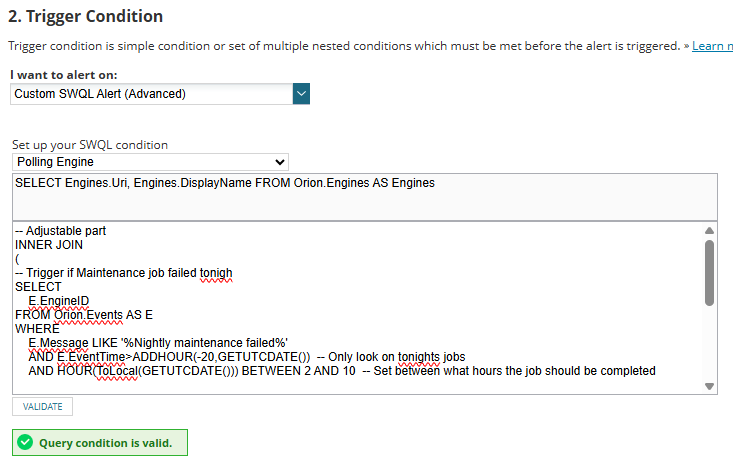Screen dimensions: 733x459
Task: Click scrollbar down arrow in SWQL editor
Action: click(709, 386)
